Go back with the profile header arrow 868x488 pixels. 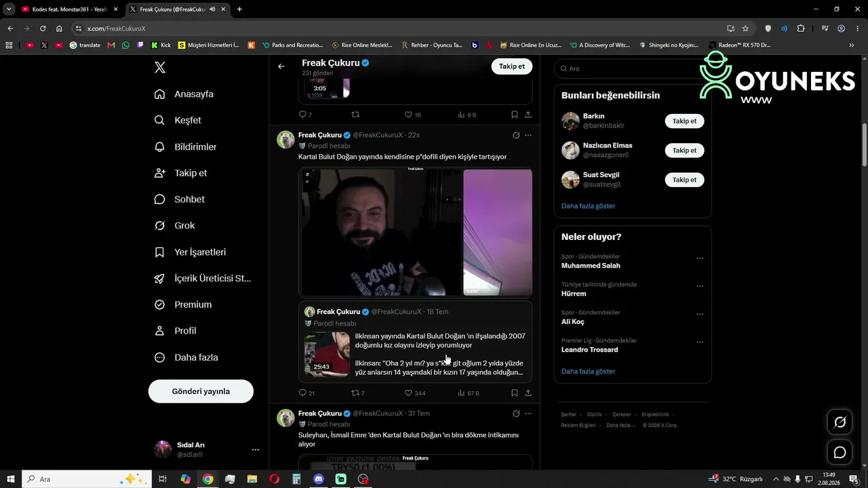tap(281, 66)
